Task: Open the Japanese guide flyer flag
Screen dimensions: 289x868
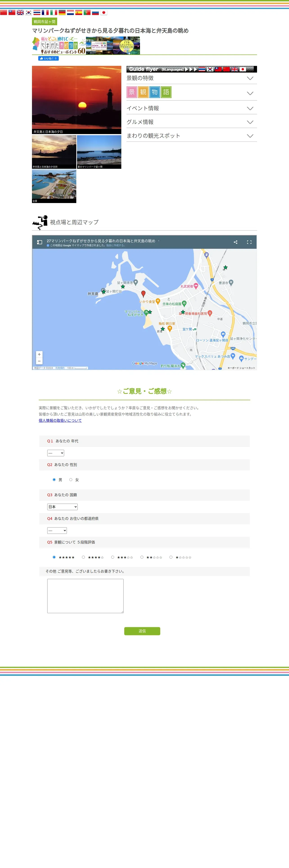Action: click(x=243, y=69)
